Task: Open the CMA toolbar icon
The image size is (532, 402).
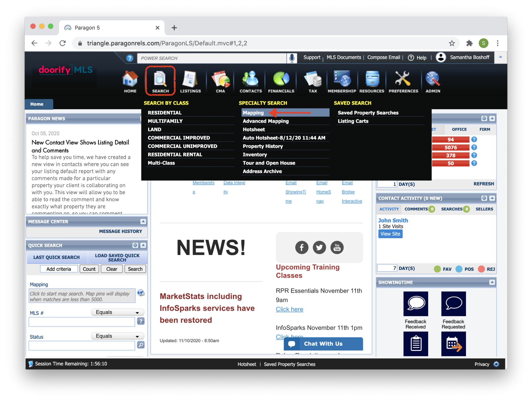Action: click(x=220, y=82)
